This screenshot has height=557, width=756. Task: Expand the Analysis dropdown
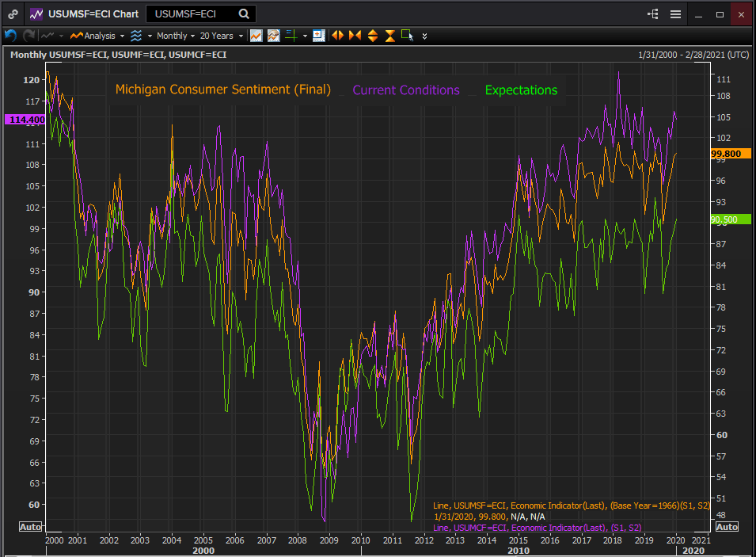97,36
